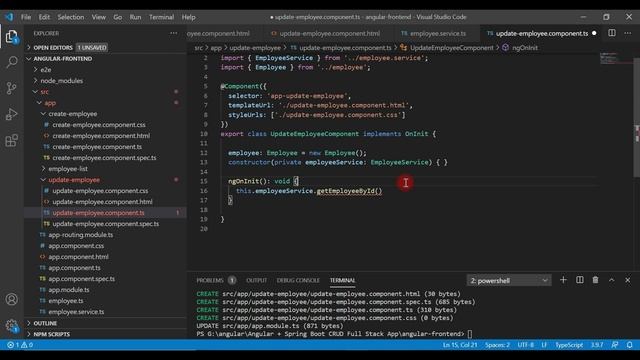Open the Search view in activity bar
This screenshot has height=360, width=640.
11,62
